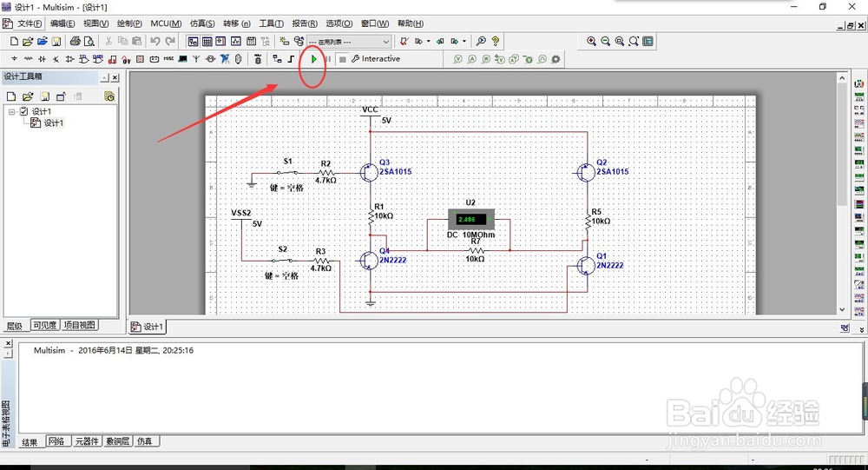
Task: Click the Stop simulation button
Action: pos(343,59)
